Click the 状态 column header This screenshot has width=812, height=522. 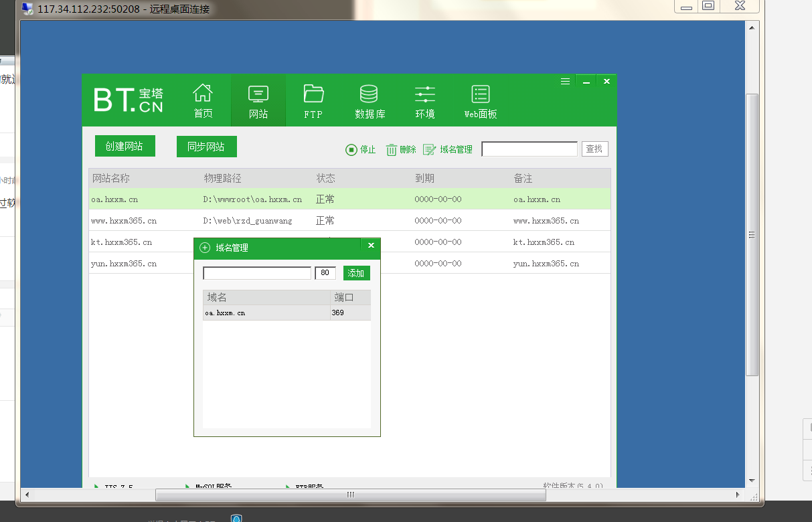(x=326, y=179)
